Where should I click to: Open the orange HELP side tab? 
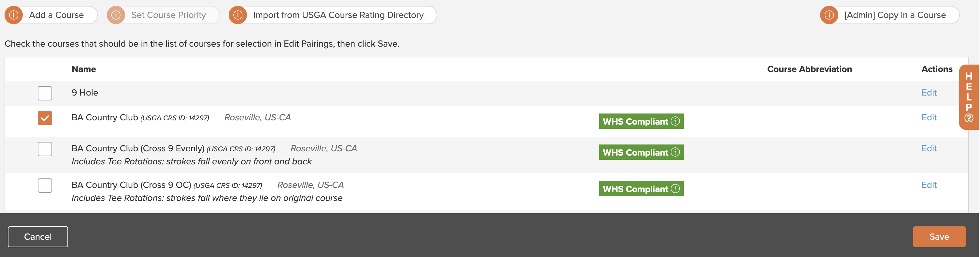point(969,97)
